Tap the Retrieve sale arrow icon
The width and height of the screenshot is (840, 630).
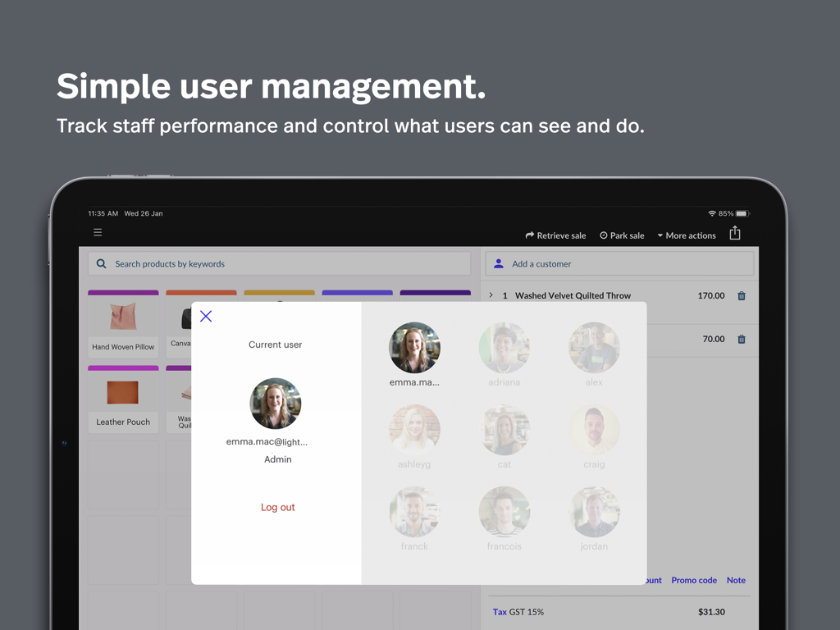click(529, 235)
